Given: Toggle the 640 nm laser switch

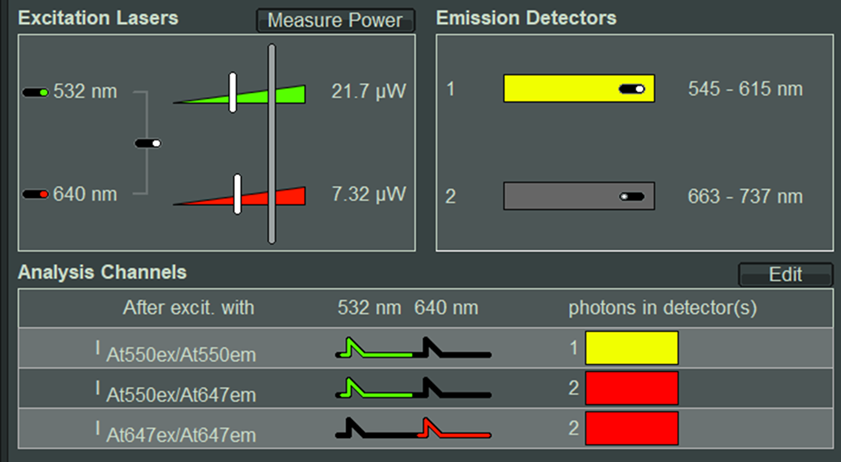Looking at the screenshot, I should (x=36, y=194).
